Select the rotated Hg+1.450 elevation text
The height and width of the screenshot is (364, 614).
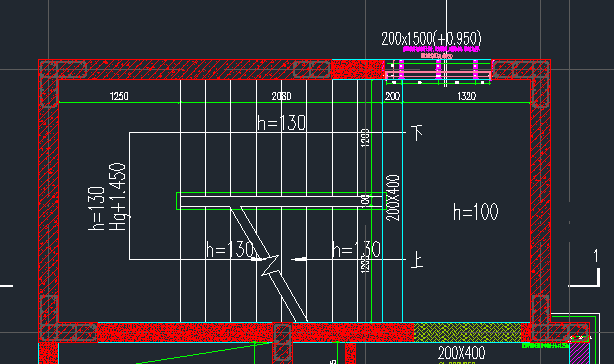tap(118, 196)
